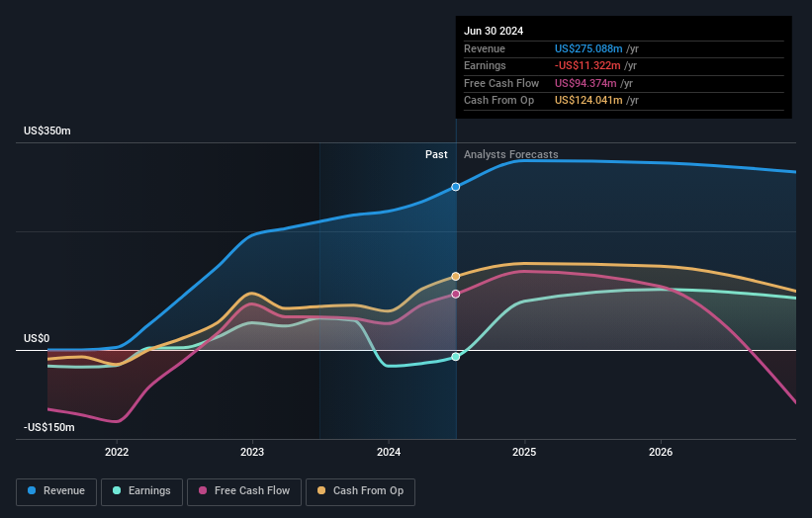Toggle the Cash From Op legend button

click(360, 491)
